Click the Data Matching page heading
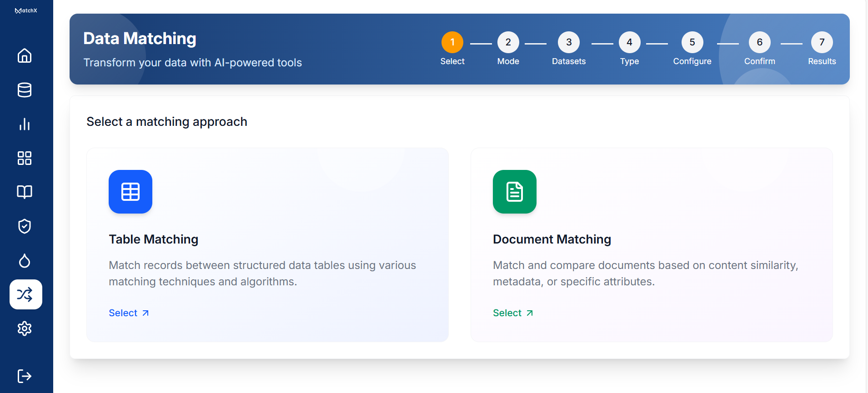The image size is (868, 393). pos(140,39)
